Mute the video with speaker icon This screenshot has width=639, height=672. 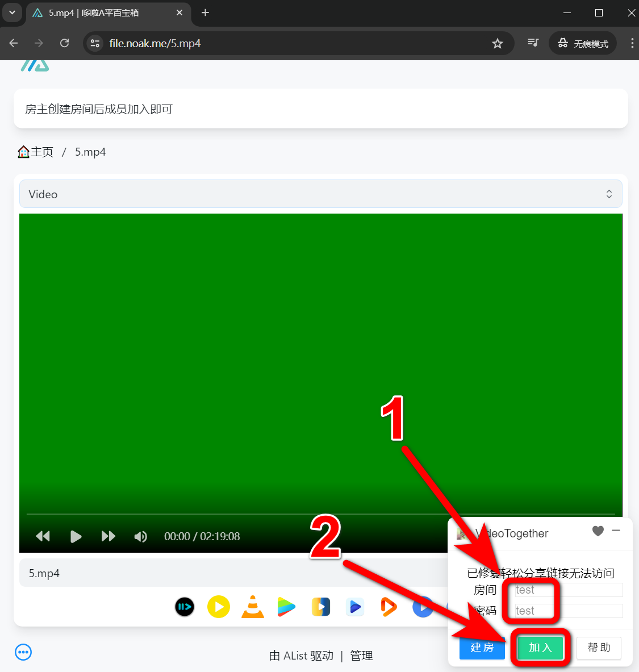140,536
